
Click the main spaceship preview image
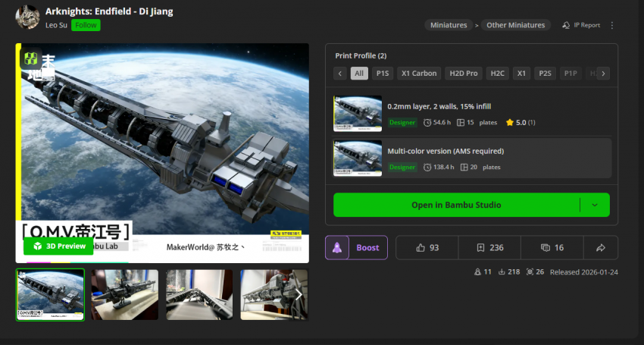[x=162, y=153]
